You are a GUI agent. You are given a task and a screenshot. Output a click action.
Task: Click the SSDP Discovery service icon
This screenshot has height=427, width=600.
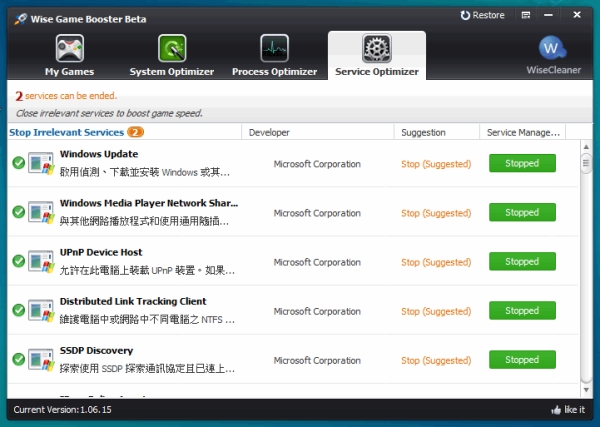41,359
